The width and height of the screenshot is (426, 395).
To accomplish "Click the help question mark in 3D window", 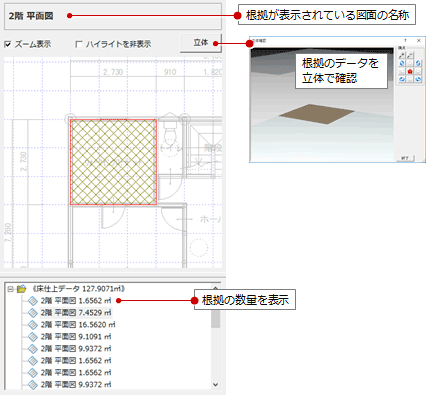I will point(405,41).
